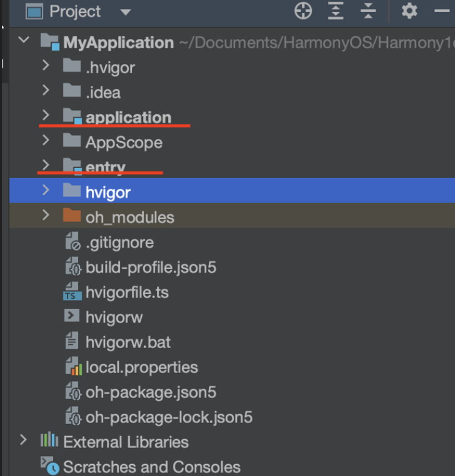This screenshot has width=455, height=476.
Task: Click the oh-package.json5 file icon
Action: tap(73, 390)
